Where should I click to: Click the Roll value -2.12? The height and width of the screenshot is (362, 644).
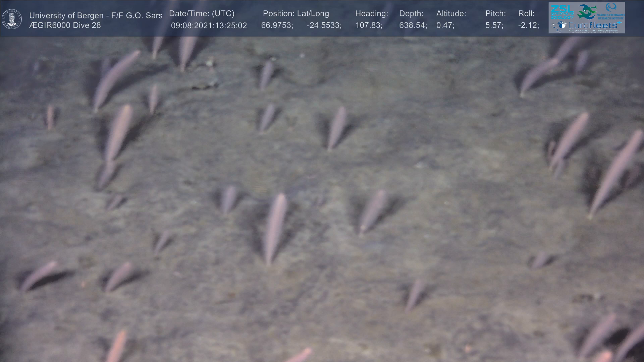[x=528, y=25]
